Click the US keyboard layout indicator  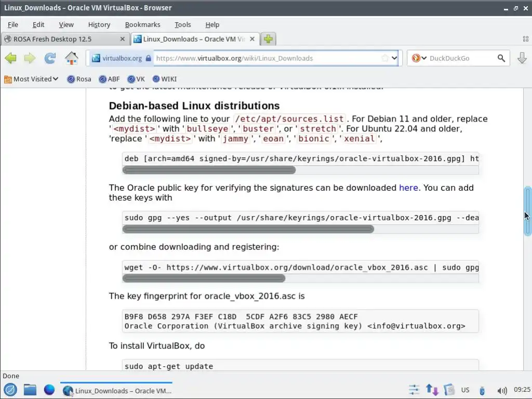[465, 390]
